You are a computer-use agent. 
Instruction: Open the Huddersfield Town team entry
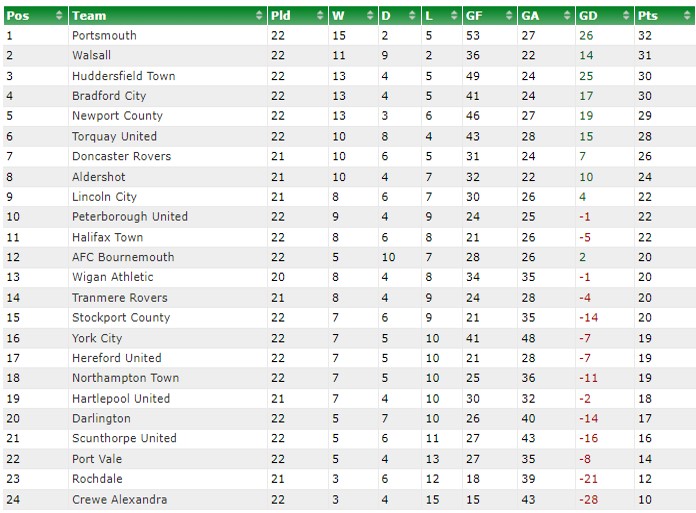(124, 76)
